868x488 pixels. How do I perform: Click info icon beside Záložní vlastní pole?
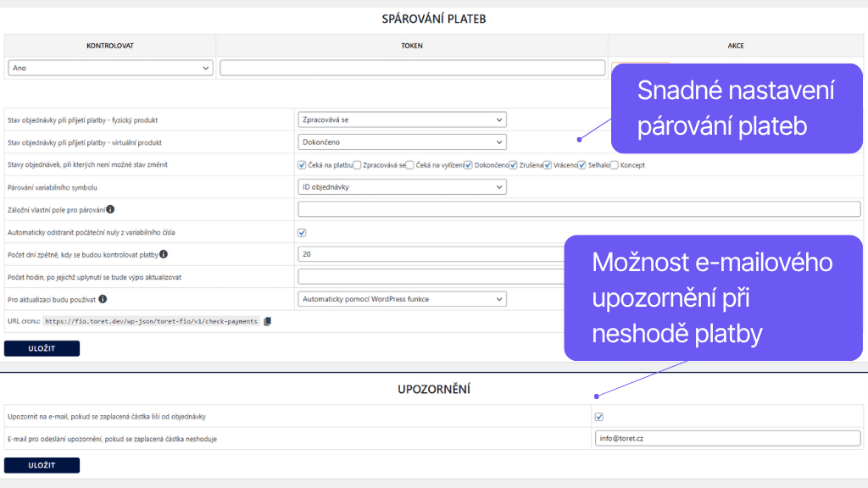(110, 209)
